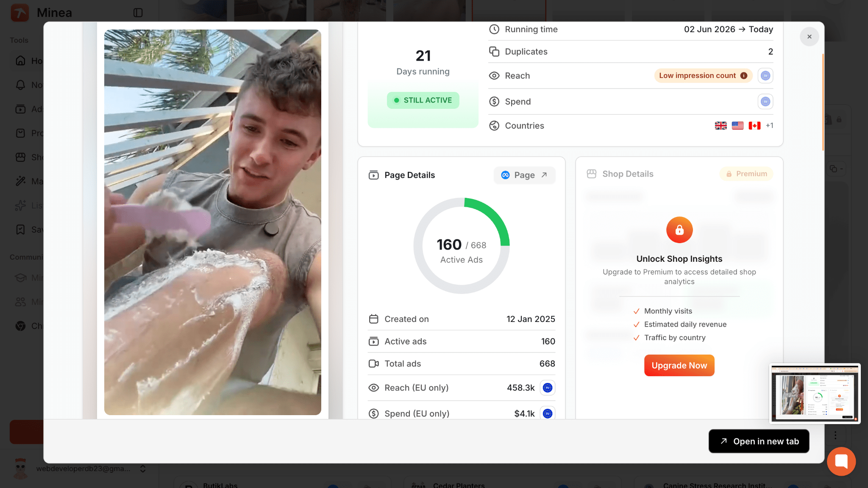Click the Low impression count badge
Viewport: 868px width, 488px height.
pyautogui.click(x=703, y=75)
